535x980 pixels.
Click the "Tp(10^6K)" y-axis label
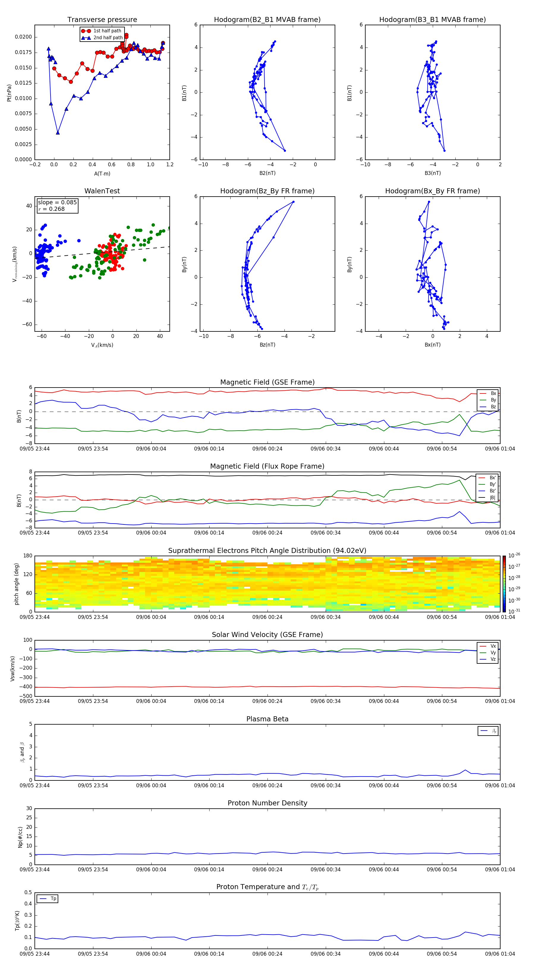click(17, 921)
